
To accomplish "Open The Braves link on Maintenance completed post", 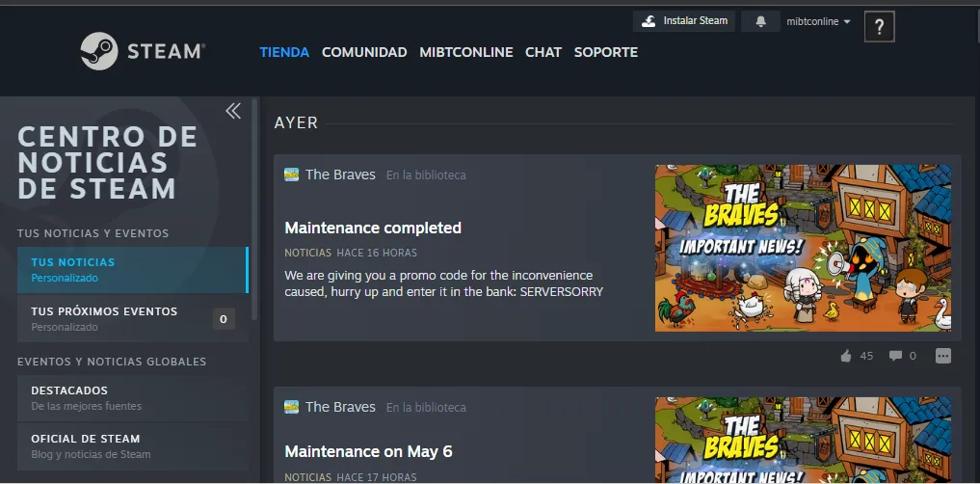I will tap(340, 175).
